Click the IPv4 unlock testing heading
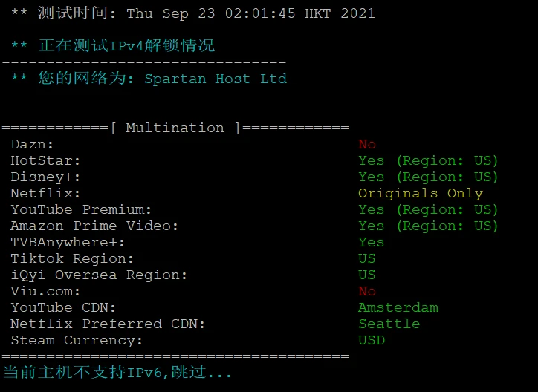538x392 pixels. [113, 46]
